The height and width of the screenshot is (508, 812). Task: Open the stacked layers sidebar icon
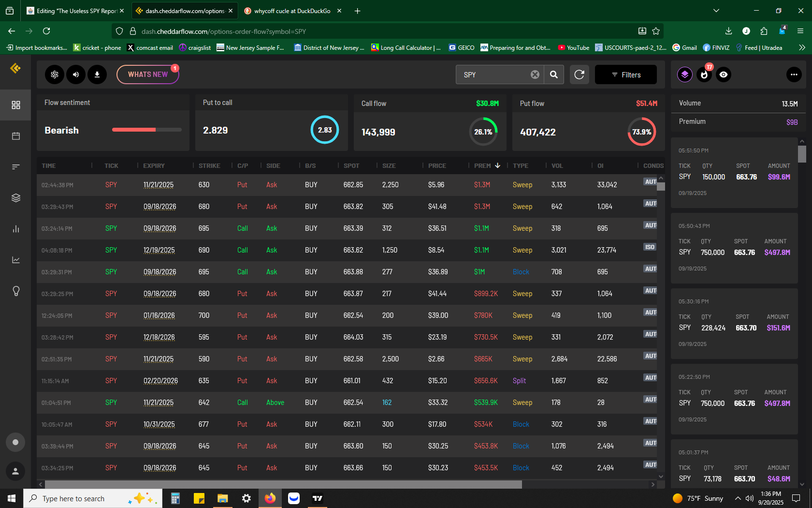pyautogui.click(x=16, y=198)
